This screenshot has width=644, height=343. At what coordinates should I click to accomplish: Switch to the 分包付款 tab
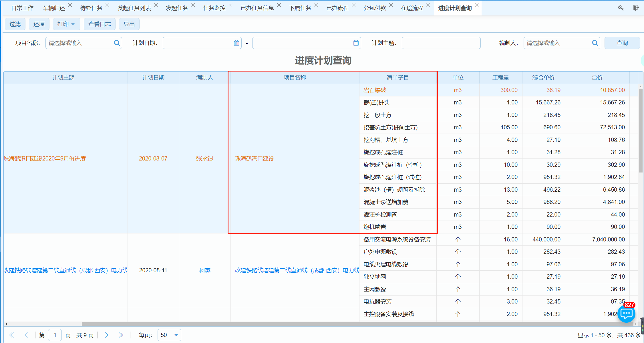pyautogui.click(x=375, y=8)
